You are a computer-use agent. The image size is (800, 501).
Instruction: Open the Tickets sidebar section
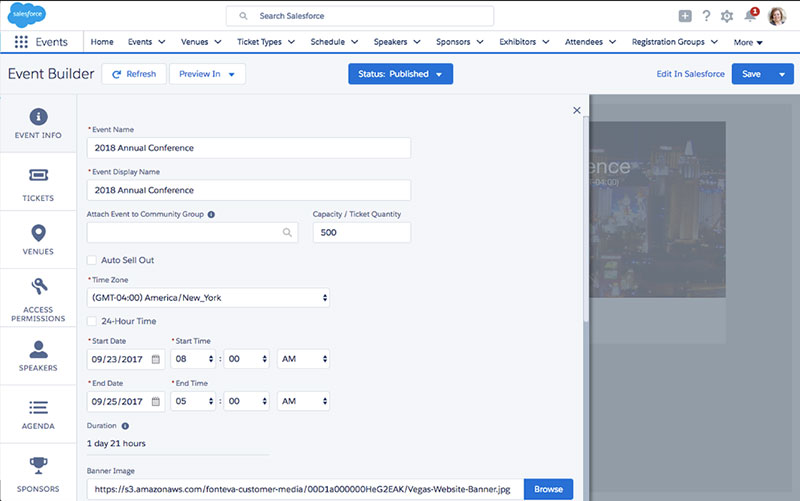pyautogui.click(x=38, y=182)
